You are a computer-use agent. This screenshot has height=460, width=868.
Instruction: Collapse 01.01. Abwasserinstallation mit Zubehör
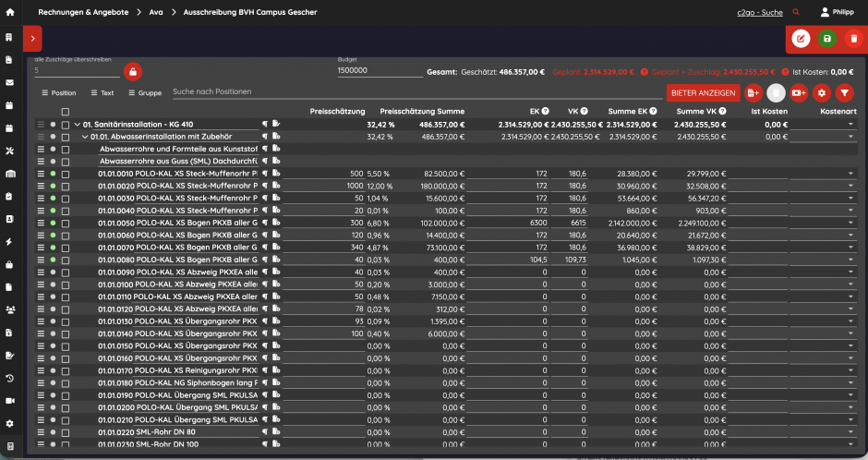coord(85,137)
